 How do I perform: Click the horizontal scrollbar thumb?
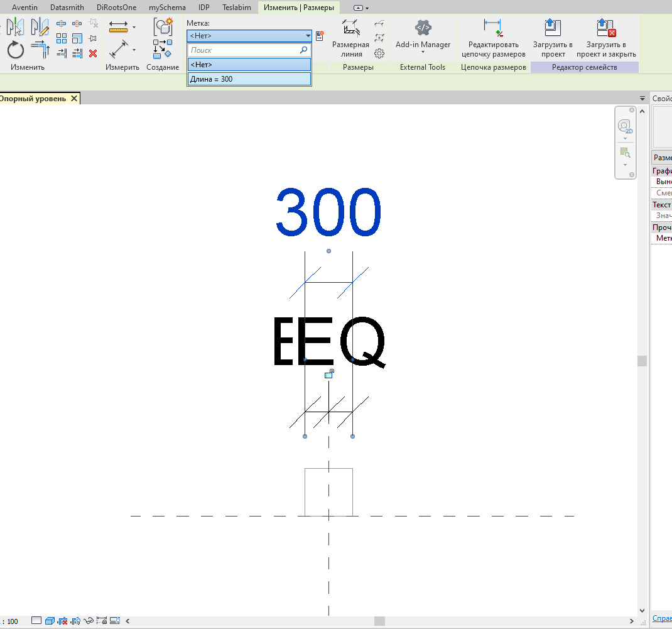click(380, 621)
